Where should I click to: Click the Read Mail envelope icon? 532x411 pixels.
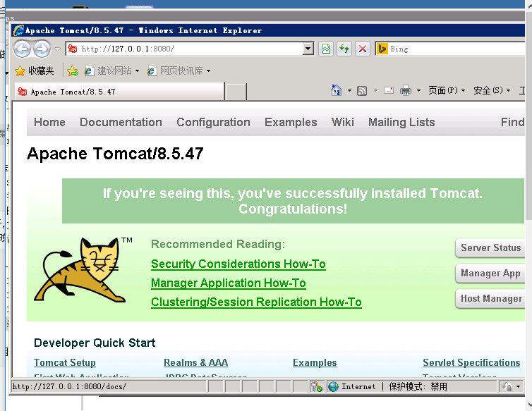(x=389, y=90)
